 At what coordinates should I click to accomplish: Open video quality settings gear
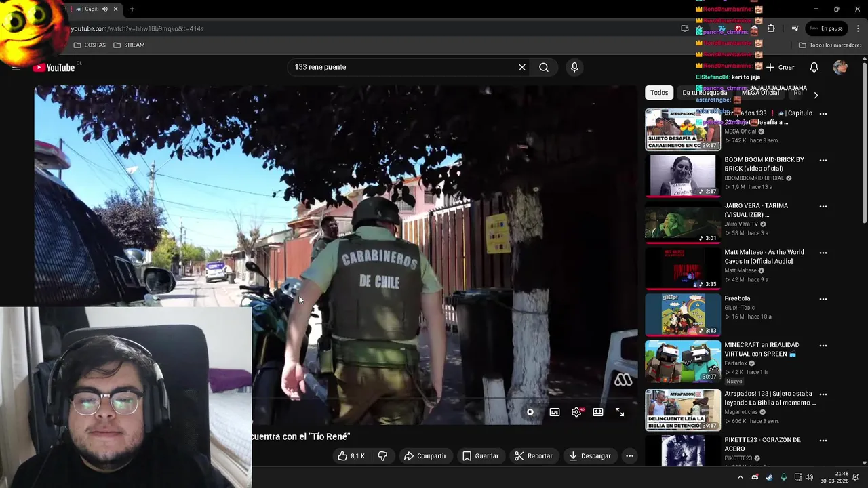click(x=576, y=412)
